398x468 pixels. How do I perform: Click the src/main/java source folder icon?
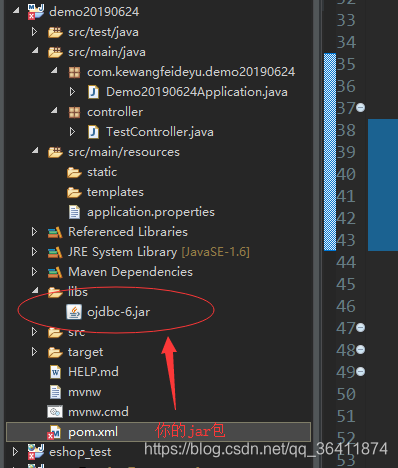55,52
